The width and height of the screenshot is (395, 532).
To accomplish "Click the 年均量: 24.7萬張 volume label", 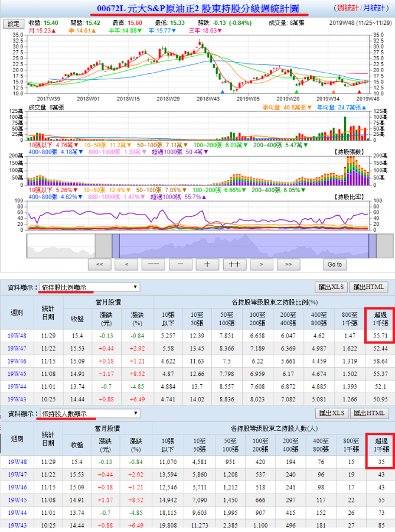I will pyautogui.click(x=341, y=108).
